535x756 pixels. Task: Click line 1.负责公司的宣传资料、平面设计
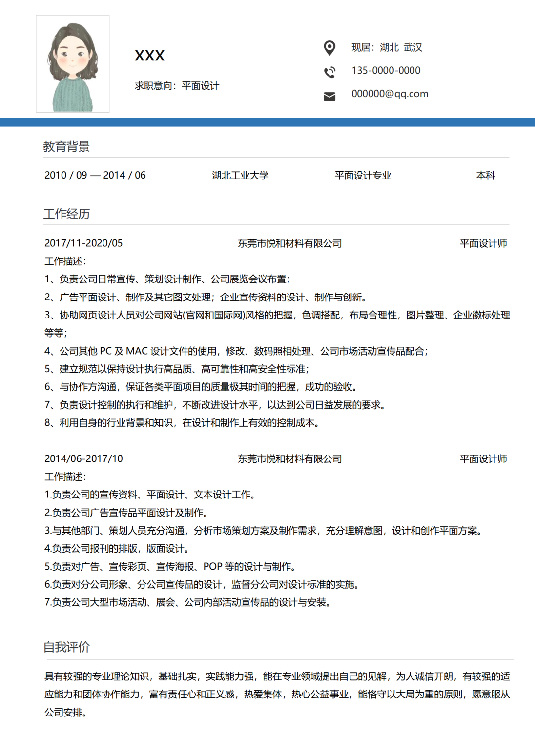[150, 495]
